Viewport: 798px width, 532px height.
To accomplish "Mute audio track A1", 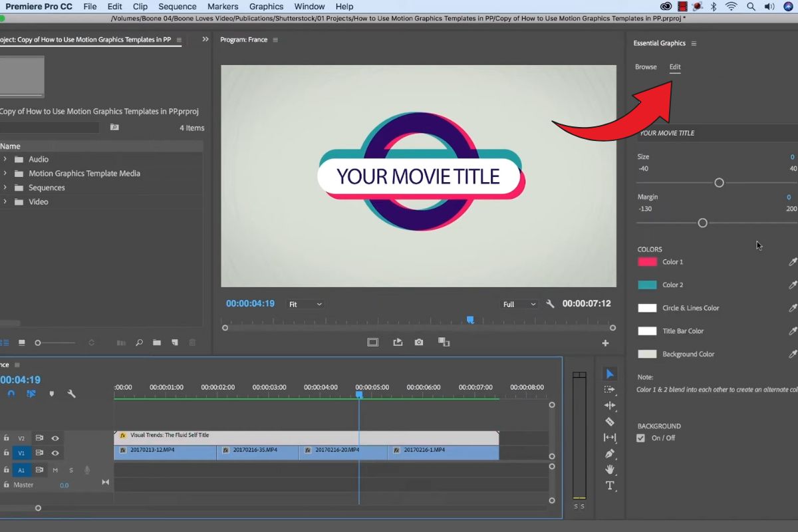I will click(55, 470).
